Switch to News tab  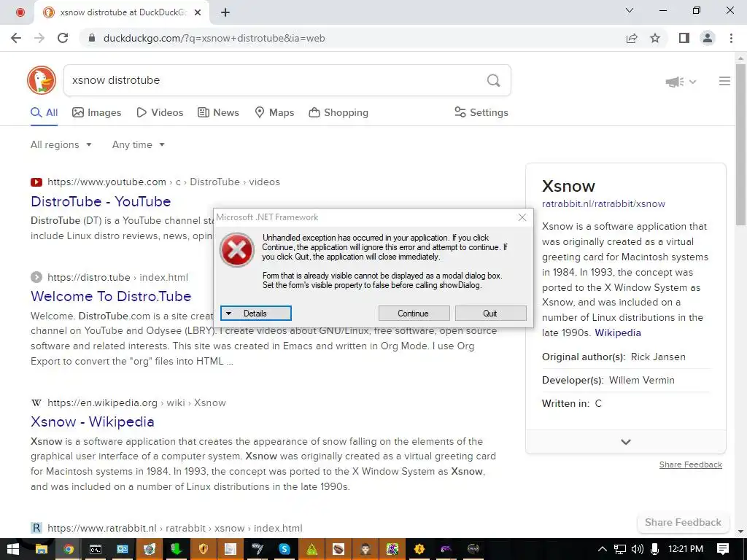(x=218, y=113)
